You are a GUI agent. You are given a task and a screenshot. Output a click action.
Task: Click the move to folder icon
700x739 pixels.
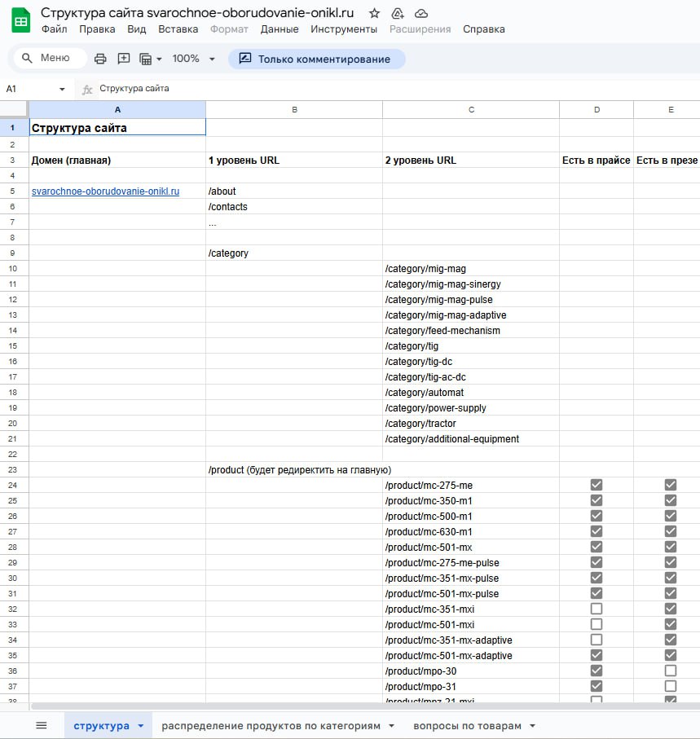(x=398, y=13)
